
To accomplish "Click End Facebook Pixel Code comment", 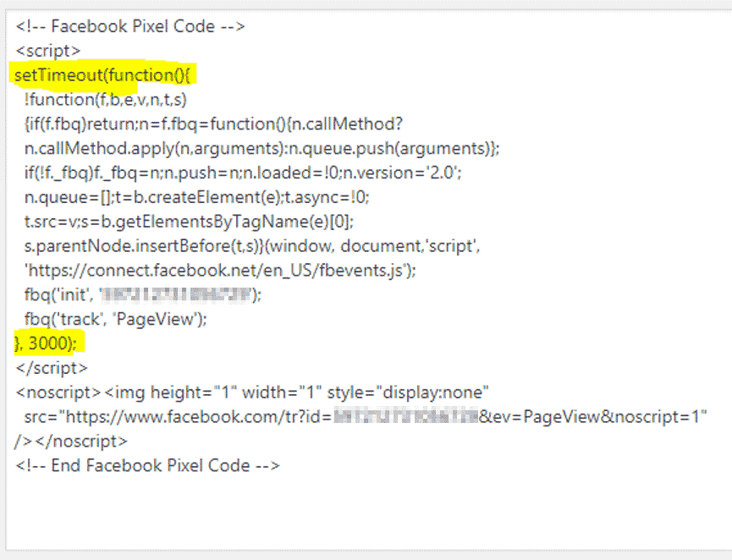I will [147, 466].
